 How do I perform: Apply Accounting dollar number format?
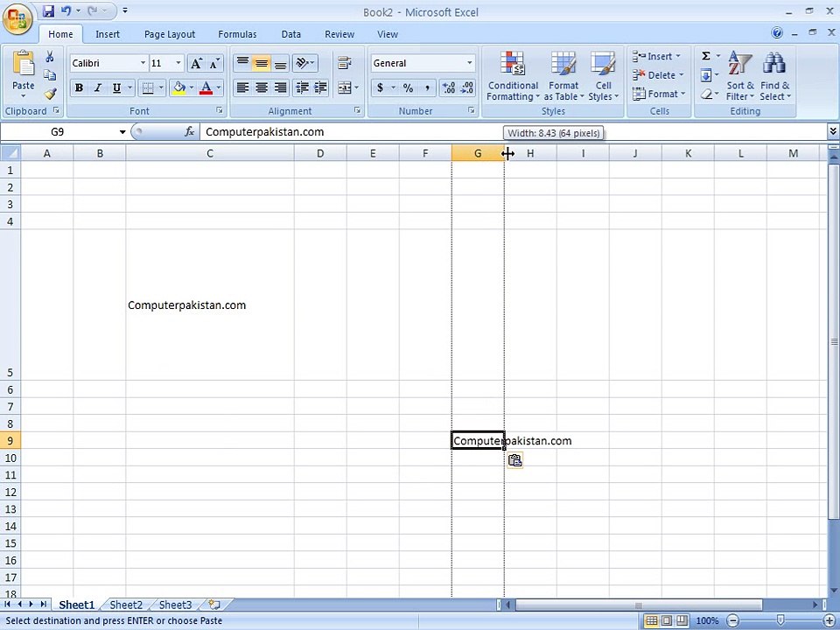pyautogui.click(x=380, y=87)
